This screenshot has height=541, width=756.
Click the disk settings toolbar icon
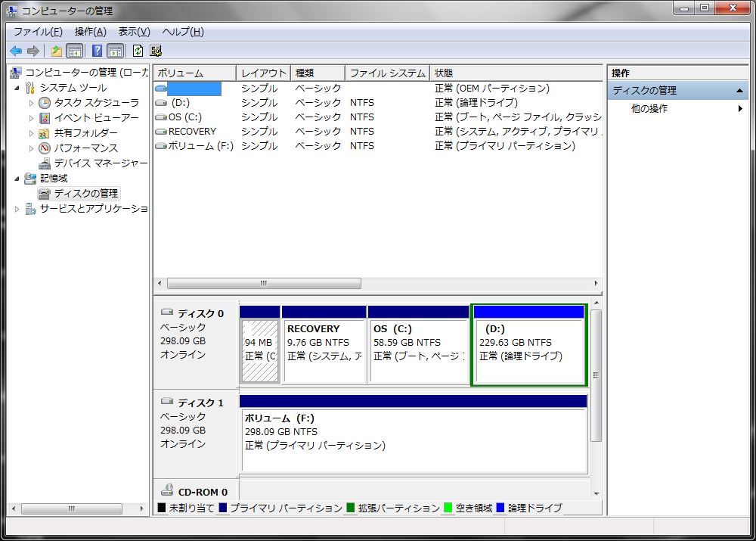[x=156, y=51]
